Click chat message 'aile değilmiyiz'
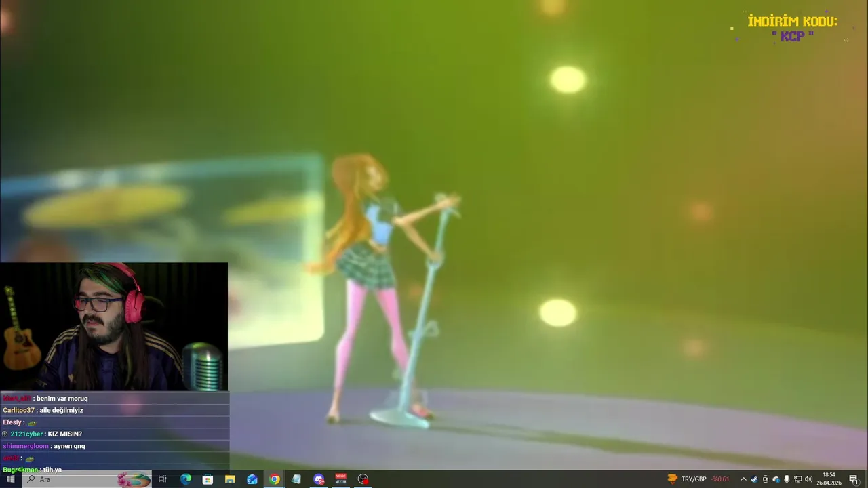The width and height of the screenshot is (868, 488). [x=62, y=411]
